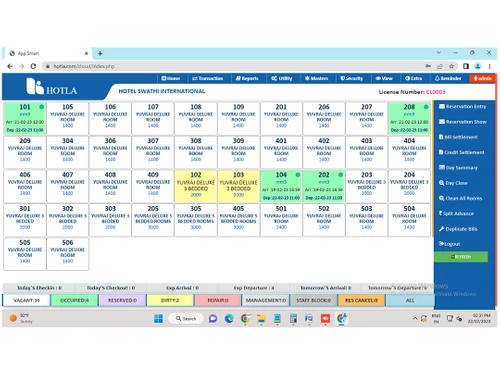Open Credit Settlement in sidebar
Viewport: 500px width, 375px height.
(x=462, y=152)
